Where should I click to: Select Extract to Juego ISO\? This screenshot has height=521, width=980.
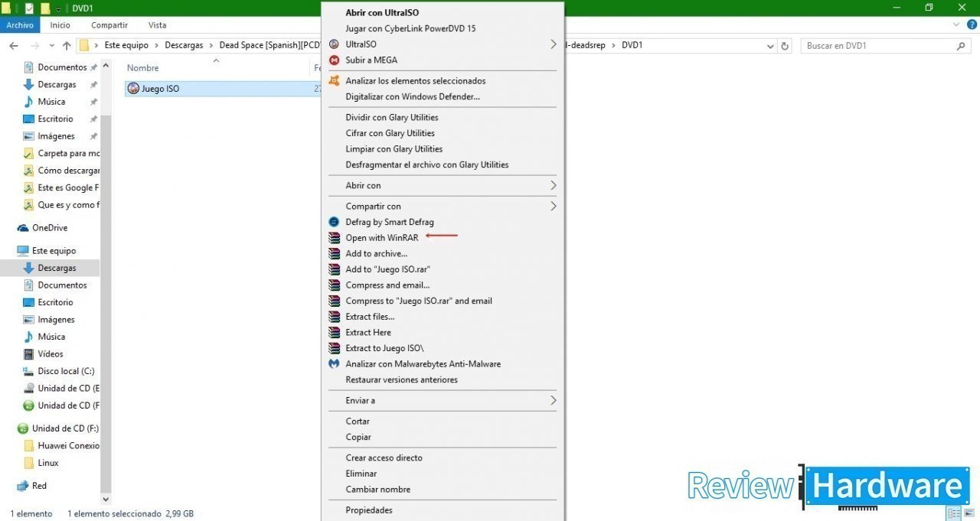(384, 348)
